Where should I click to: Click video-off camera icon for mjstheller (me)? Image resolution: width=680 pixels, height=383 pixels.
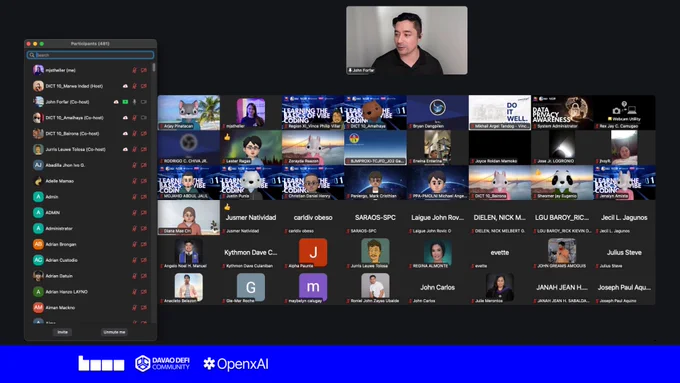(x=144, y=70)
